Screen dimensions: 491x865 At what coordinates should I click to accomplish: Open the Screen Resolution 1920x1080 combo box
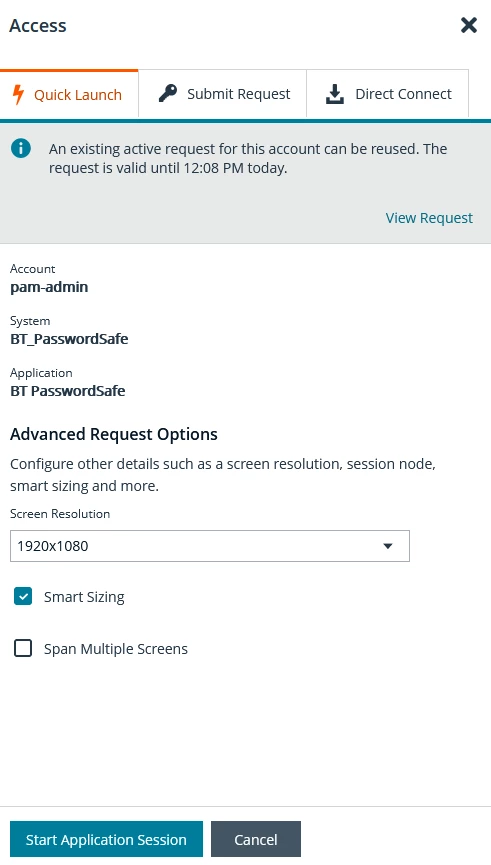pos(210,546)
